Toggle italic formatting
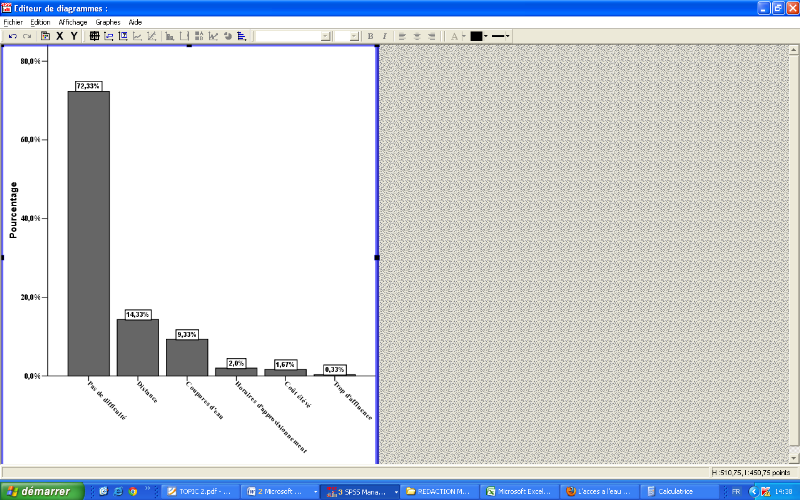The height and width of the screenshot is (500, 800). [x=385, y=36]
